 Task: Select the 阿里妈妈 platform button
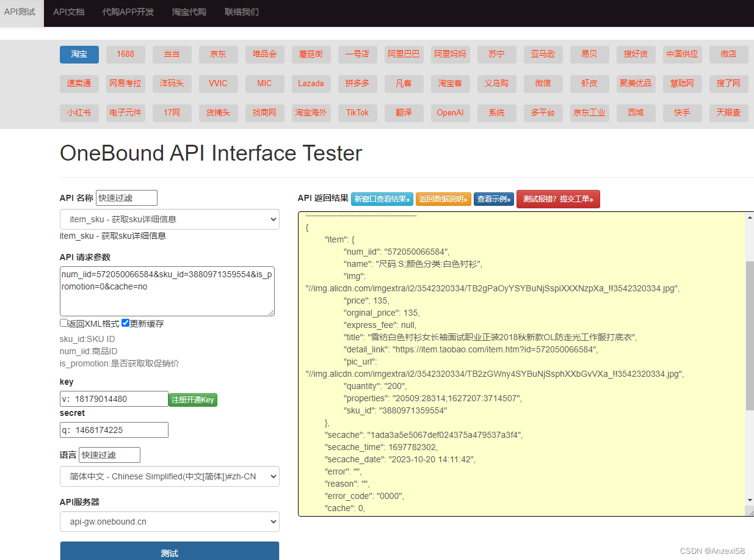(x=451, y=54)
